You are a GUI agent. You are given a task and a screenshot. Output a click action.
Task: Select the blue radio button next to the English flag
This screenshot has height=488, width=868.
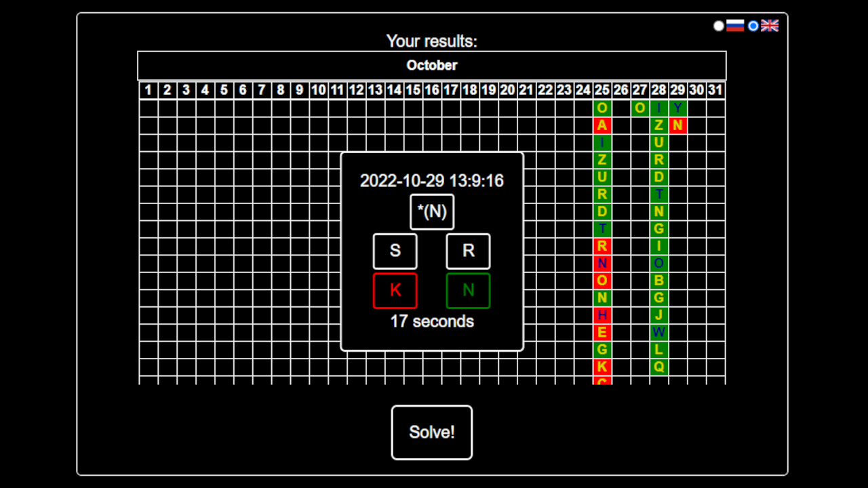753,26
